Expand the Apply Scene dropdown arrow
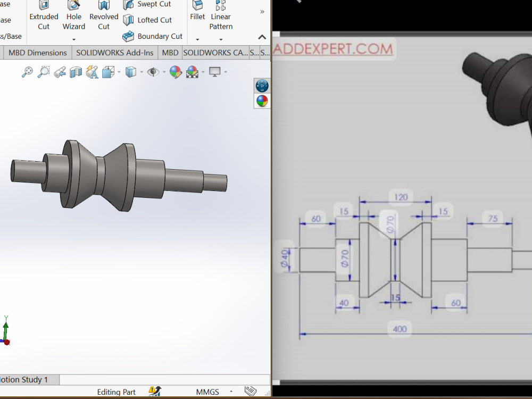The image size is (532, 399). 203,72
